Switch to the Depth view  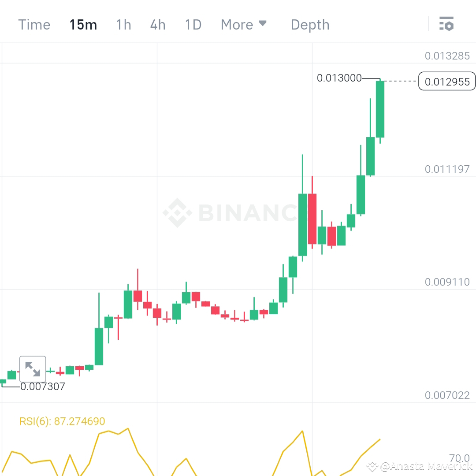point(310,25)
